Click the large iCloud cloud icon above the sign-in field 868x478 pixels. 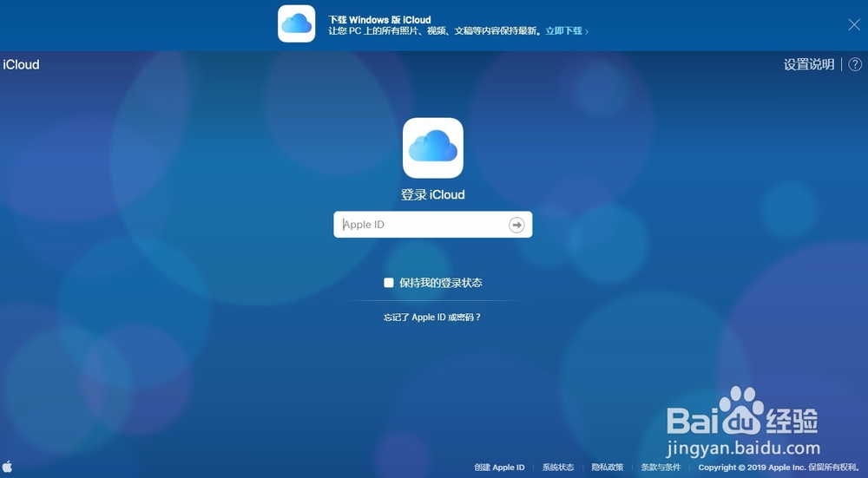click(433, 147)
